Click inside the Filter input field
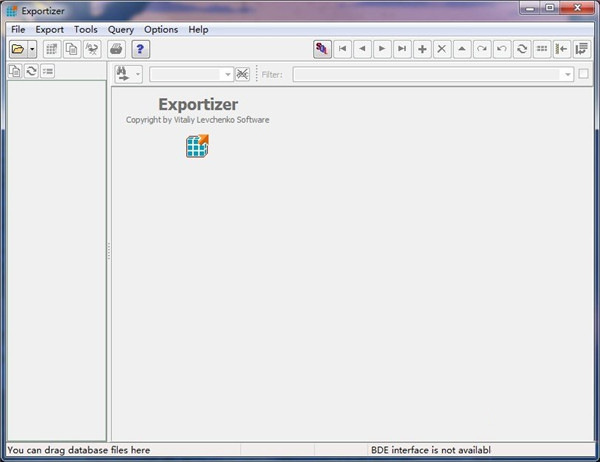600x462 pixels. [x=427, y=74]
